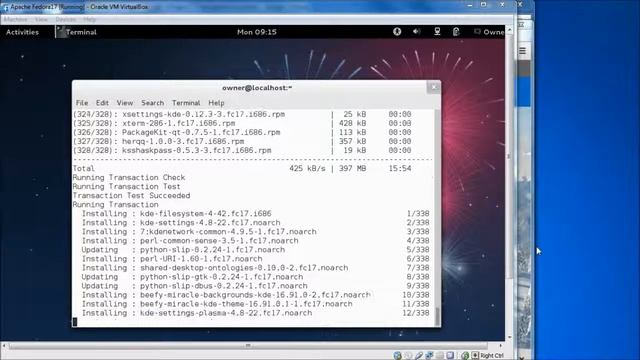Open the Owner user menu

(489, 32)
